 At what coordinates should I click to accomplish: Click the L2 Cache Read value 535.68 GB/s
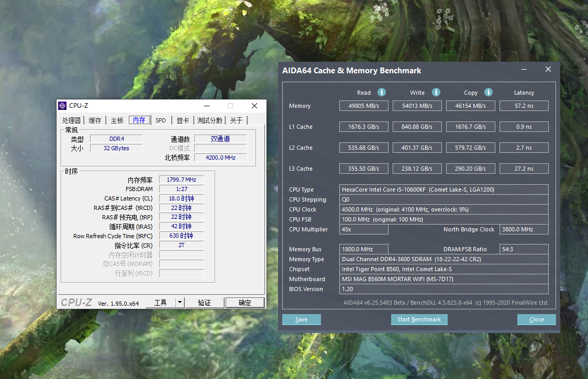tap(364, 148)
